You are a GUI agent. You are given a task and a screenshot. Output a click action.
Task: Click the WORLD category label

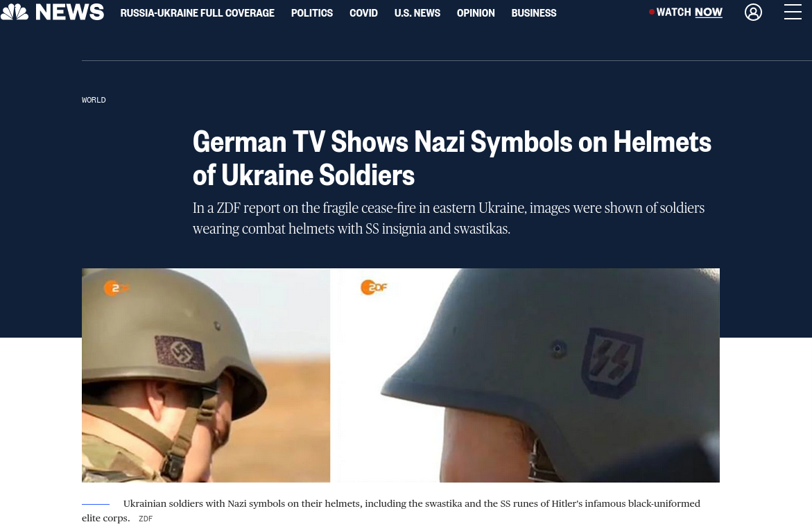click(x=94, y=100)
